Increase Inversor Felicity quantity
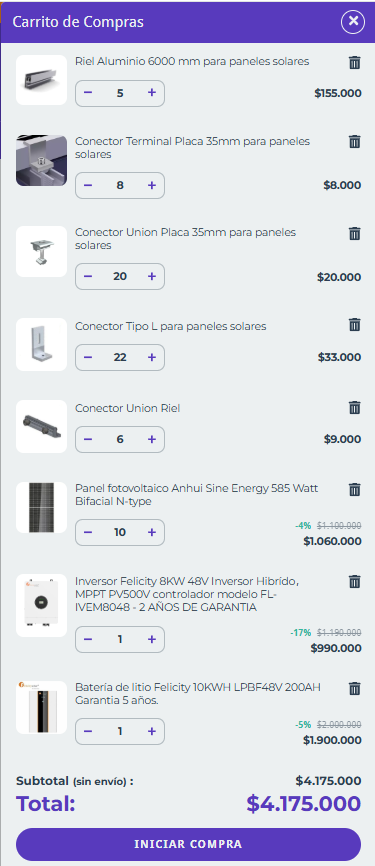 click(x=152, y=639)
